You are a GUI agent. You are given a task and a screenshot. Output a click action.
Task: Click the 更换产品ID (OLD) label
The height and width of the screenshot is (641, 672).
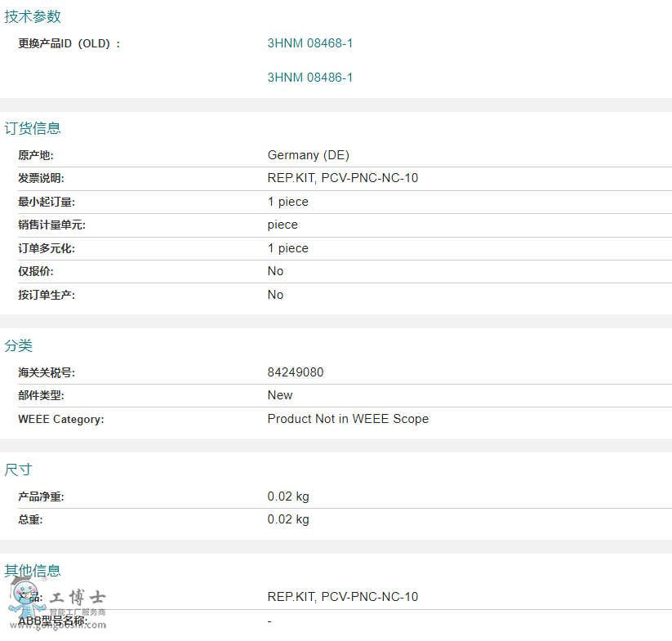point(69,44)
